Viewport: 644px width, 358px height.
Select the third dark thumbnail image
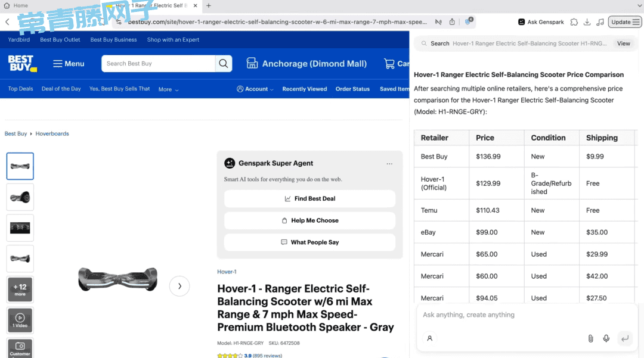(20, 228)
